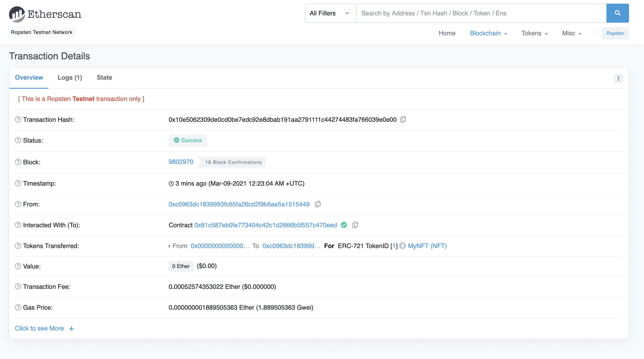Screen dimensions: 644x359
Task: Click the clock icon beside the timestamp
Action: tap(171, 183)
